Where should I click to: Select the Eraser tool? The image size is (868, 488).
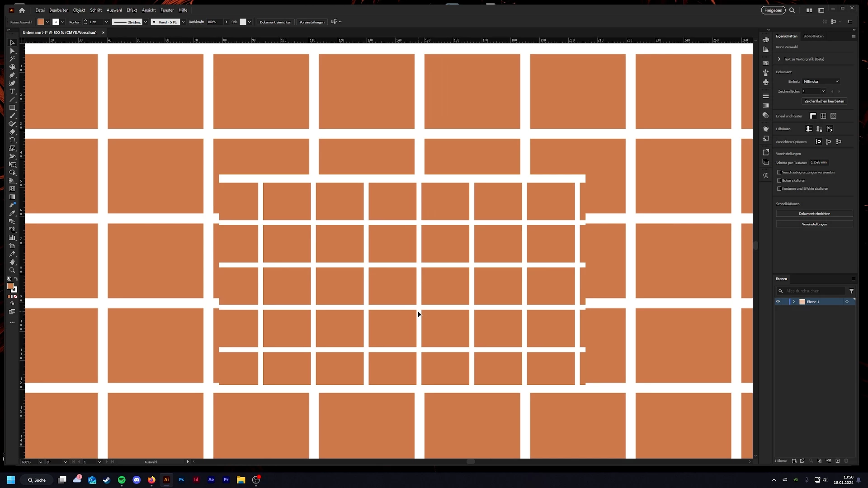coord(12,132)
